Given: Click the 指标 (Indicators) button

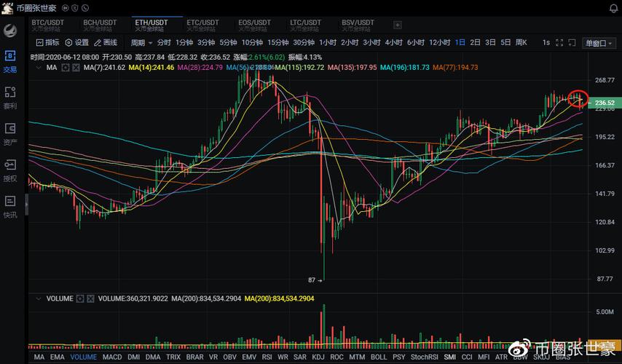Looking at the screenshot, I should (47, 43).
